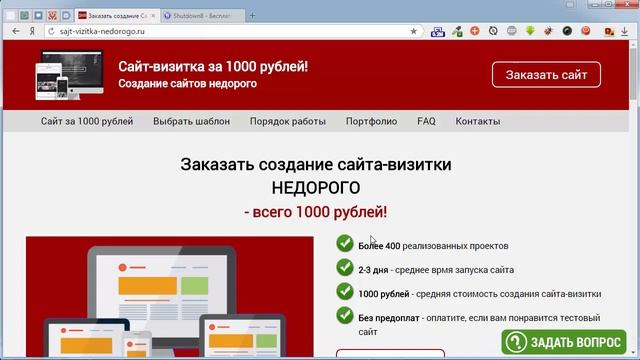Open the red pinned tab
The width and height of the screenshot is (640, 360).
(x=52, y=16)
